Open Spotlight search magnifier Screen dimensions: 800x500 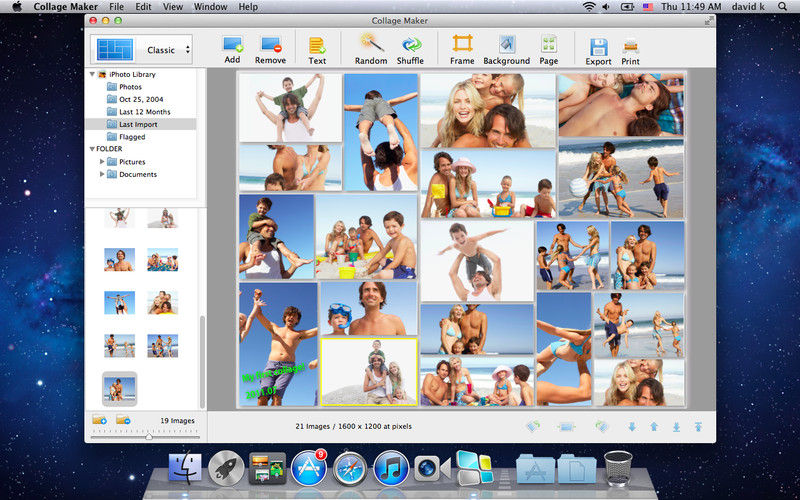tap(783, 7)
